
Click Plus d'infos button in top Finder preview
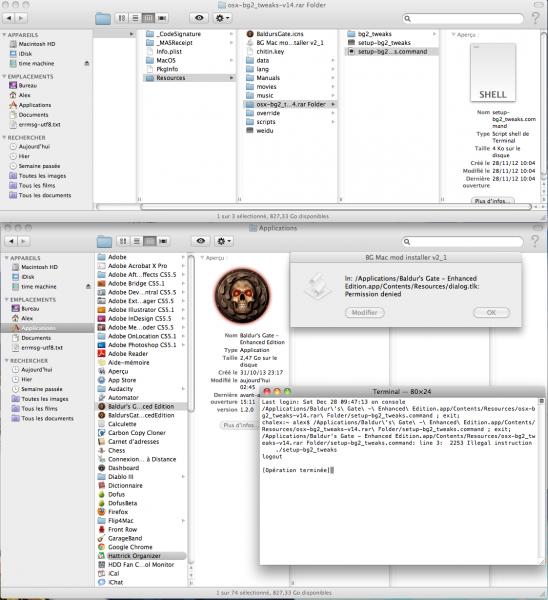coord(493,200)
